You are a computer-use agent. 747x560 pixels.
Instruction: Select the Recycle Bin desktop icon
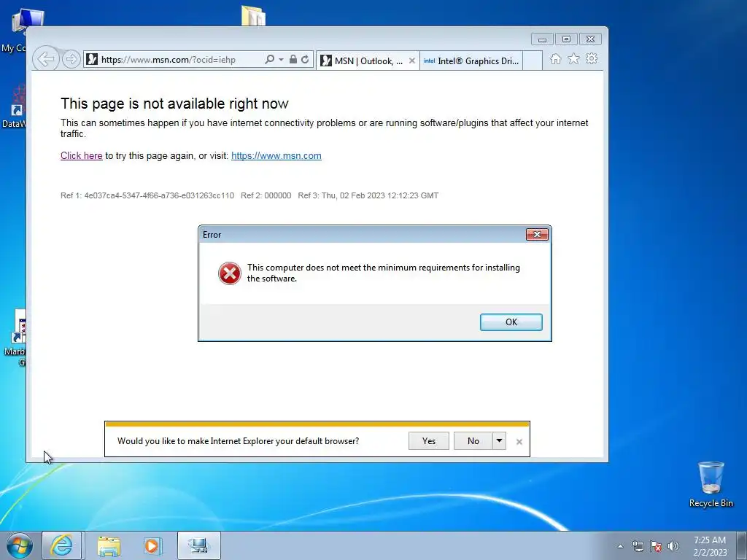711,484
